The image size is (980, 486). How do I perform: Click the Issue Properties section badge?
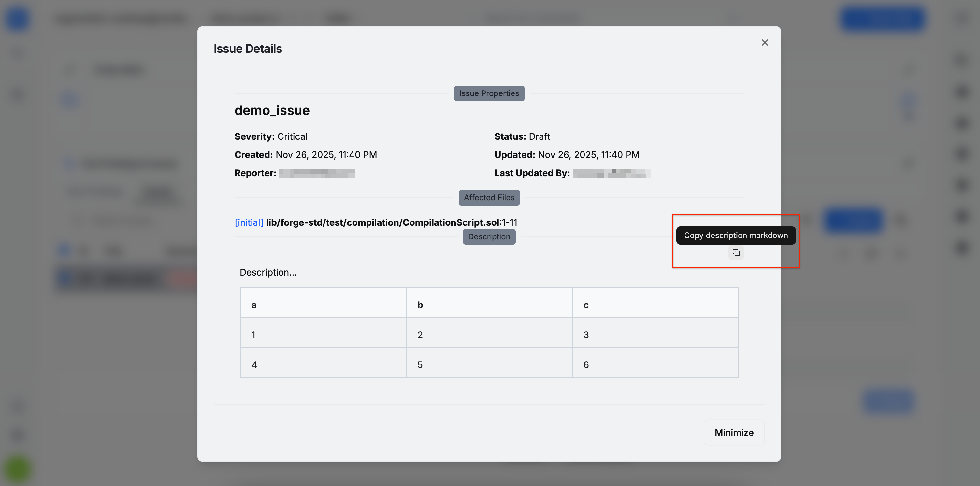click(x=489, y=93)
